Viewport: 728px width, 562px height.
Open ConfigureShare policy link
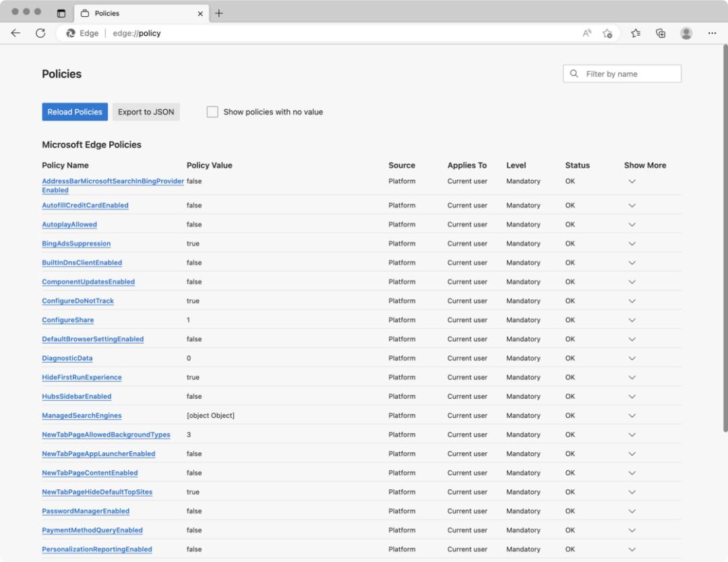tap(68, 320)
